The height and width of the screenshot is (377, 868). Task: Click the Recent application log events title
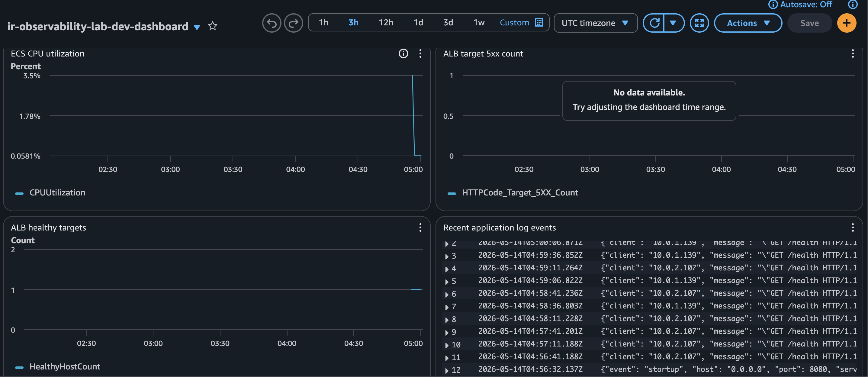point(499,227)
